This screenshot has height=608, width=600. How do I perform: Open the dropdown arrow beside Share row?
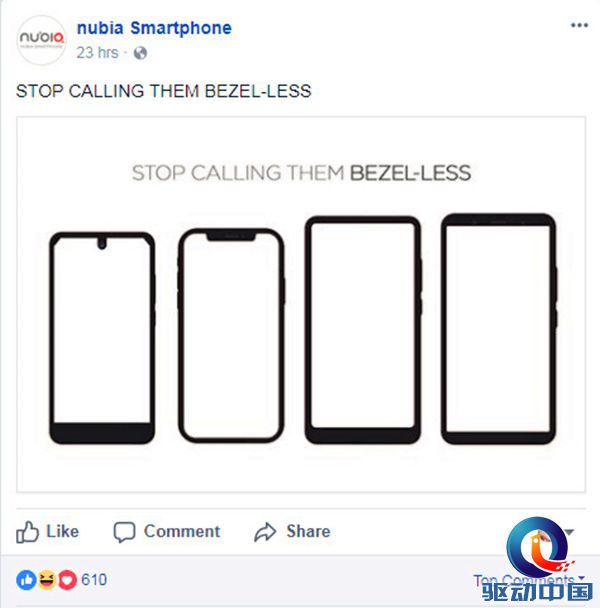tap(569, 532)
